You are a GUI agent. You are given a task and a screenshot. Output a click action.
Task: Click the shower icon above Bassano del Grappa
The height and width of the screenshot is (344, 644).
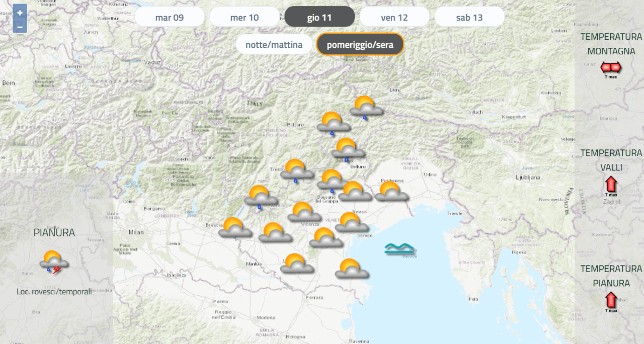point(333,181)
